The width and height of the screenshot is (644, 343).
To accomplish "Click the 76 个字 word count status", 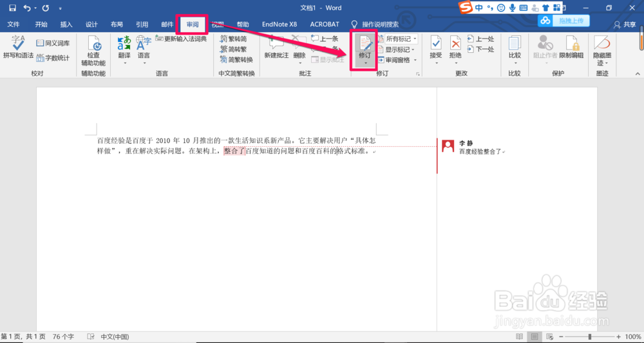I will 64,337.
